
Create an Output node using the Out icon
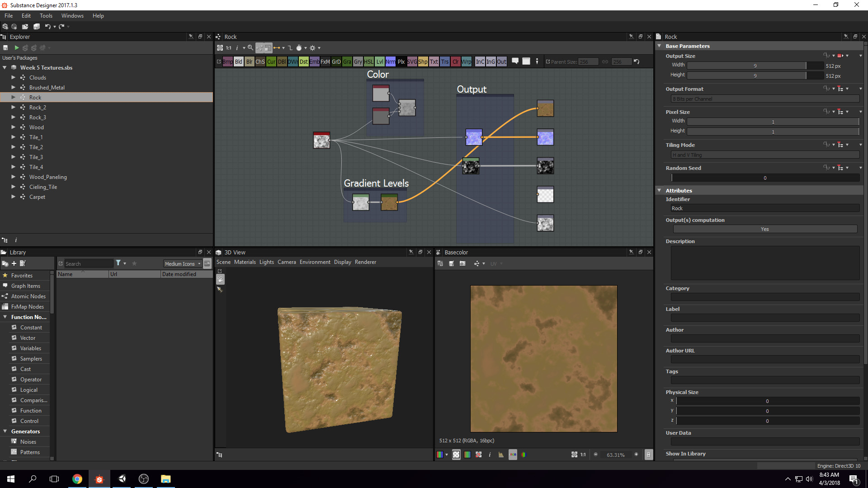tap(501, 61)
